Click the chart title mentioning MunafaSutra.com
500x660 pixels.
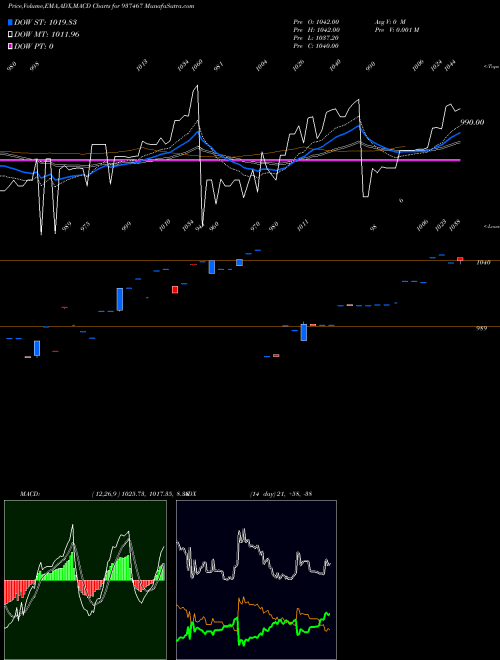101,6
